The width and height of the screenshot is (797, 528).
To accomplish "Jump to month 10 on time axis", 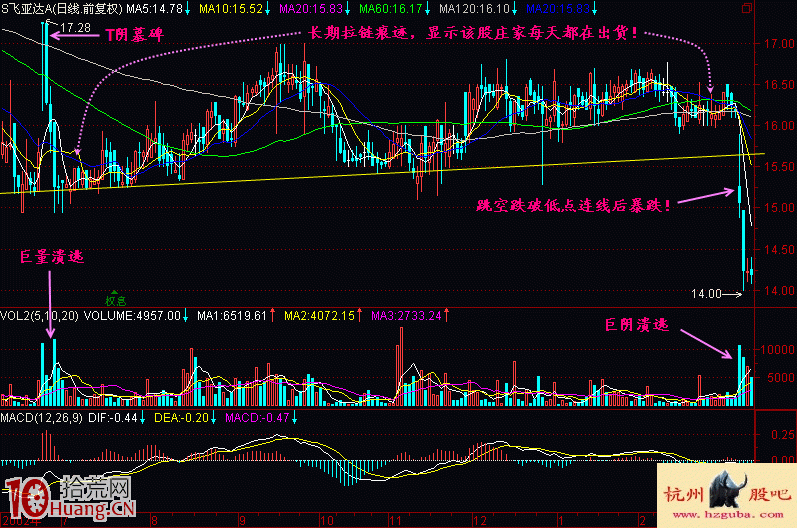I will coord(326,520).
